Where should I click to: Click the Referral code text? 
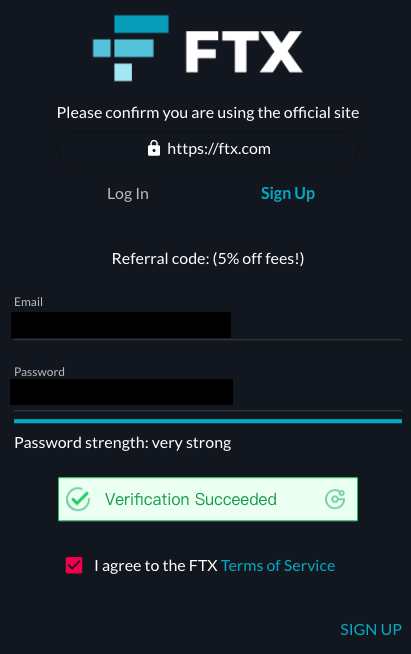(x=208, y=259)
